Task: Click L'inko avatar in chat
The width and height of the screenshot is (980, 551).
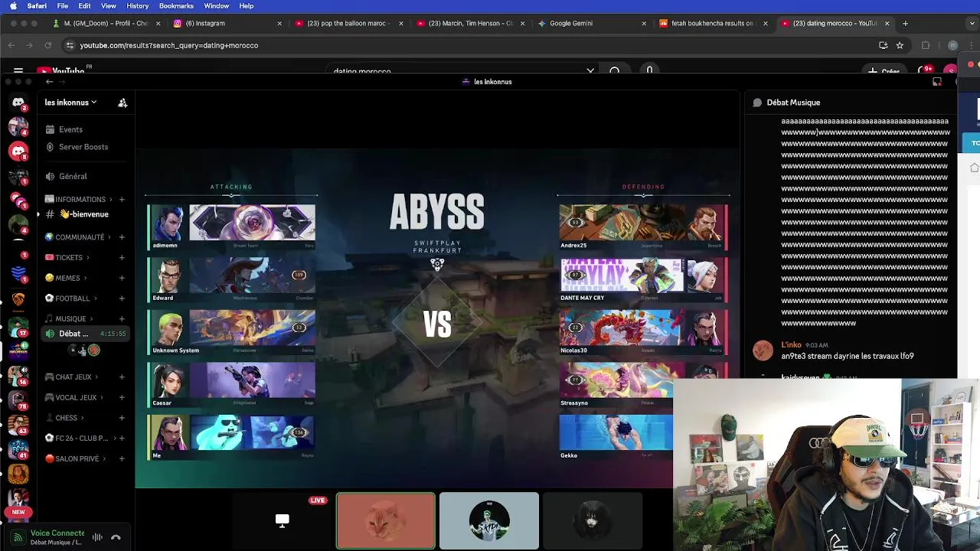Action: coord(763,350)
